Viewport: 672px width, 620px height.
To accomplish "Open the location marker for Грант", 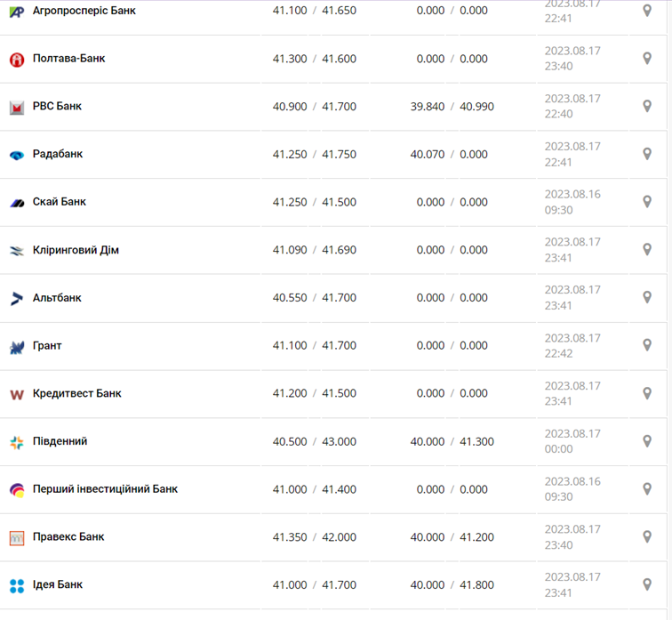I will click(647, 345).
